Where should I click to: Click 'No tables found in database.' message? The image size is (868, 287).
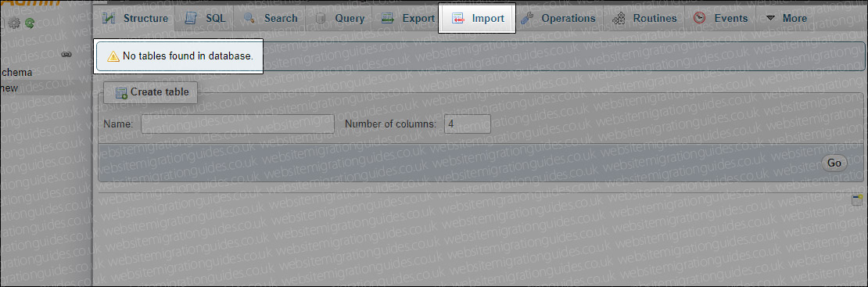(188, 56)
